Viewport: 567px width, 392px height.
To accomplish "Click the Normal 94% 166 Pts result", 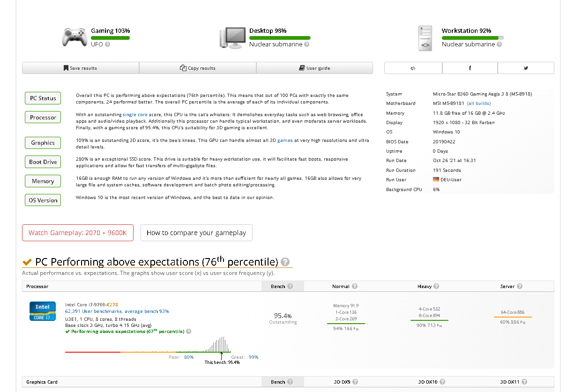I will [x=346, y=328].
